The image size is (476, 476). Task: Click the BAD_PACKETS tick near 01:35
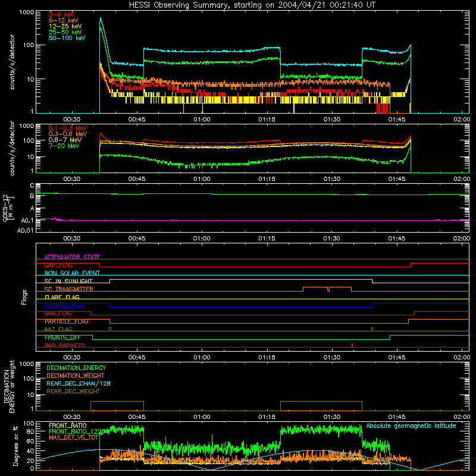352,345
